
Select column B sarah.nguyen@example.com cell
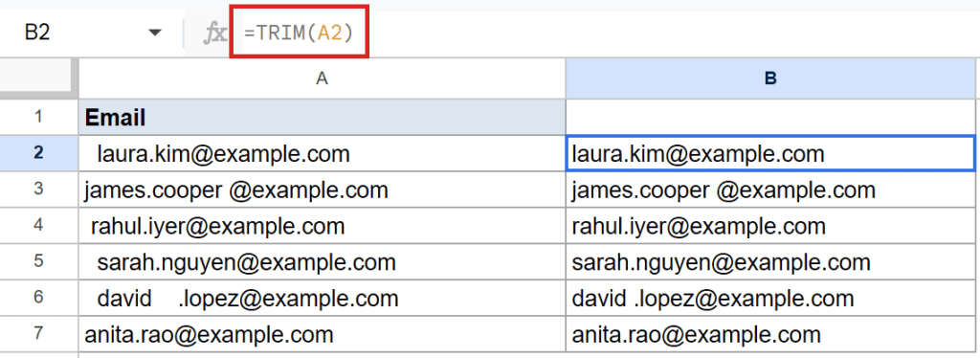point(770,261)
